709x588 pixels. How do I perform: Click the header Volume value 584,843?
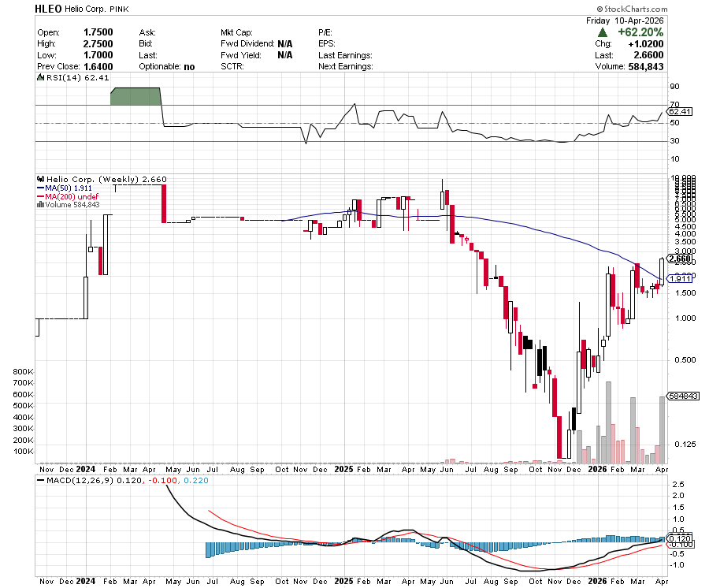coord(646,66)
